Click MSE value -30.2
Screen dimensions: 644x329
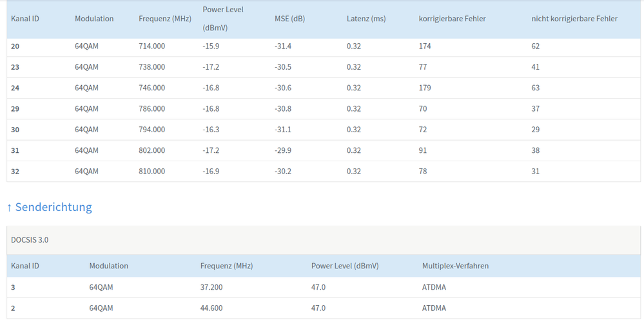tap(283, 172)
